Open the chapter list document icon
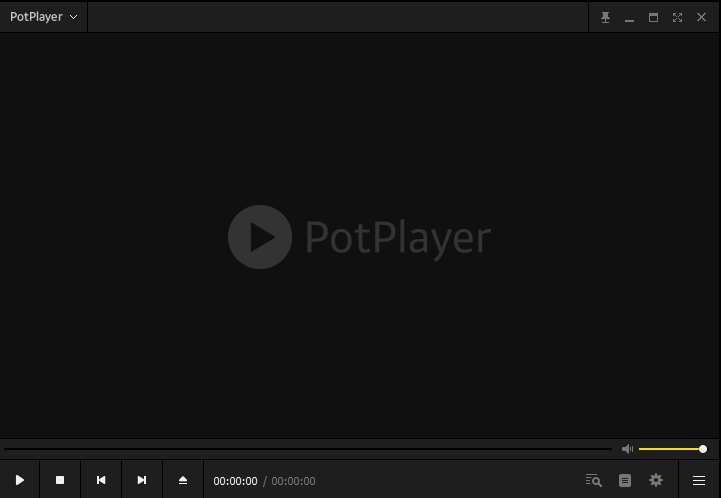The height and width of the screenshot is (498, 721). 625,481
